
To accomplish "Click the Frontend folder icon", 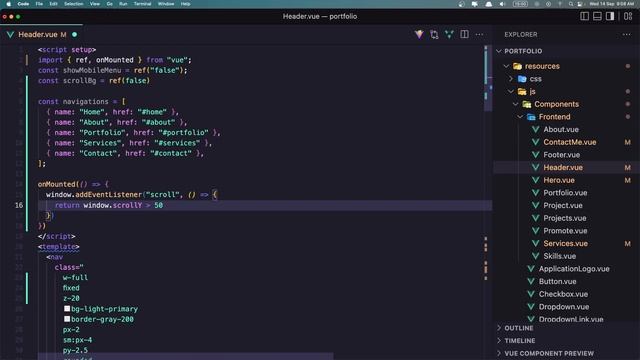I will (531, 117).
